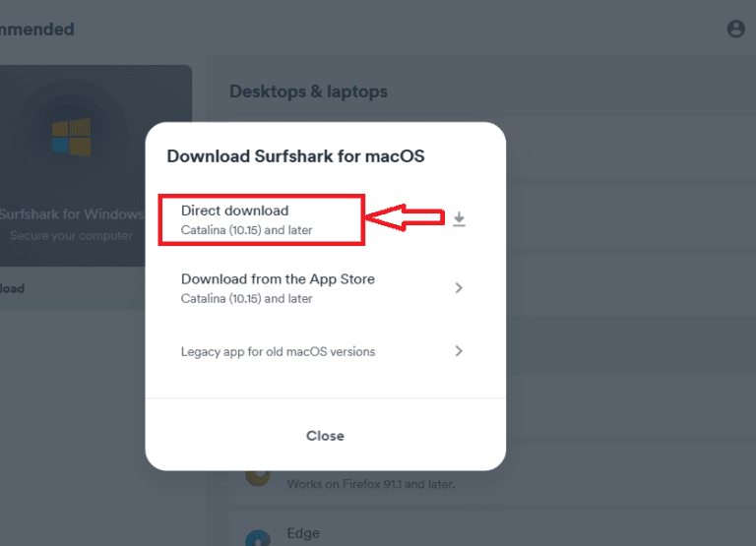Image resolution: width=756 pixels, height=546 pixels.
Task: Expand the App Store option chevron
Action: [x=459, y=288]
